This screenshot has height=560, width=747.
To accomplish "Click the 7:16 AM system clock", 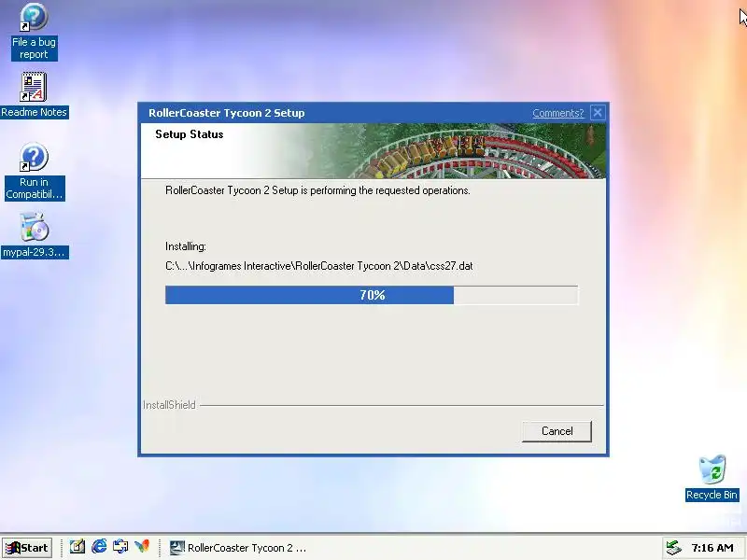I will (712, 548).
